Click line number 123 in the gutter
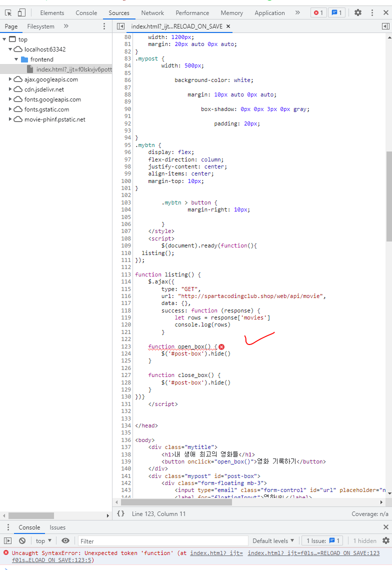 tap(126, 347)
